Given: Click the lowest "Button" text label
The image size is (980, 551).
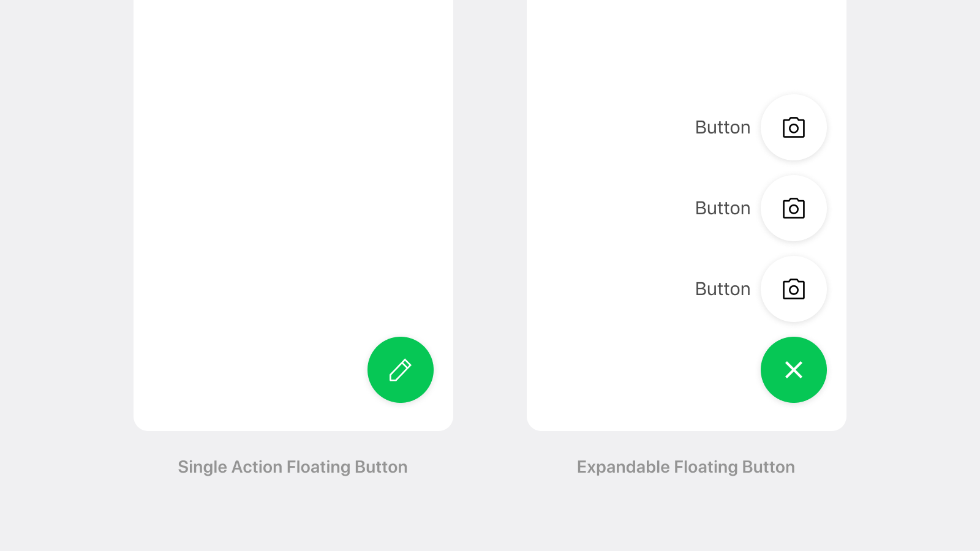Looking at the screenshot, I should pyautogui.click(x=723, y=289).
